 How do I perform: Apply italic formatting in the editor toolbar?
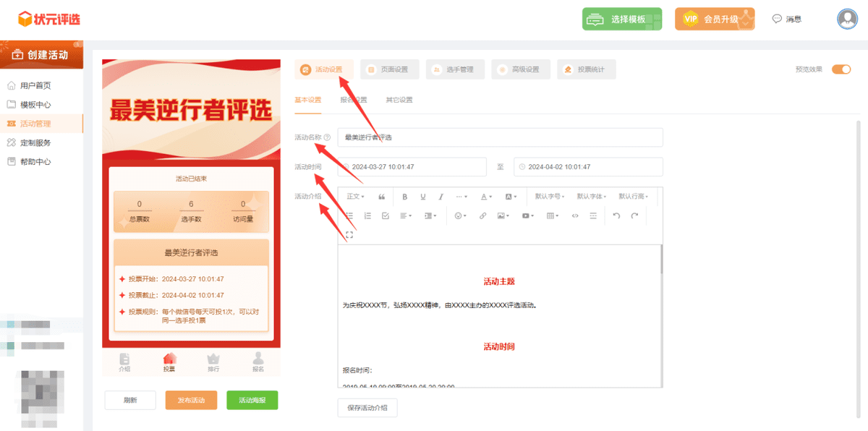tap(441, 197)
